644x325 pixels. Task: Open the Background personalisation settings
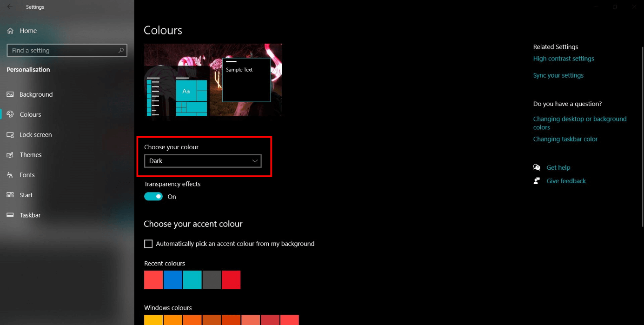(36, 94)
